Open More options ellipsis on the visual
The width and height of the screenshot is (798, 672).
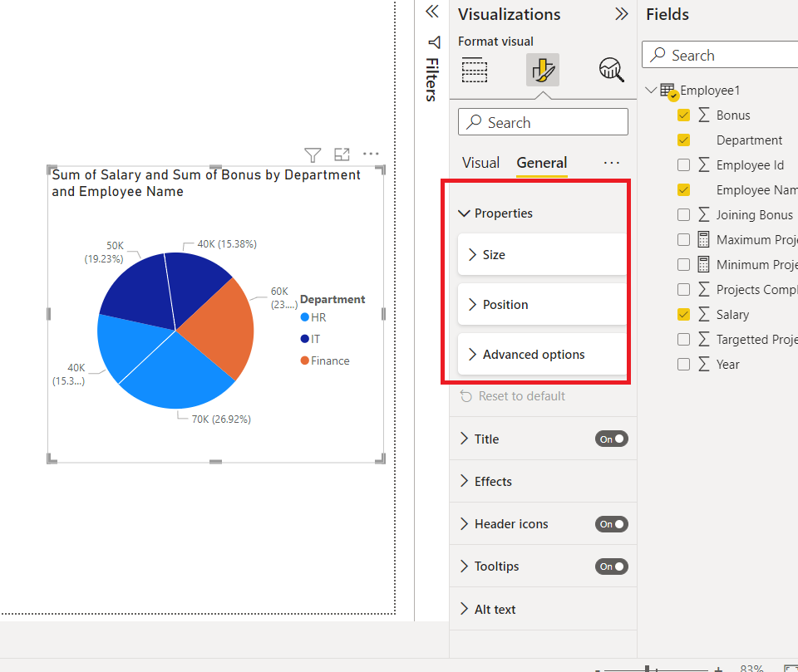(x=371, y=154)
